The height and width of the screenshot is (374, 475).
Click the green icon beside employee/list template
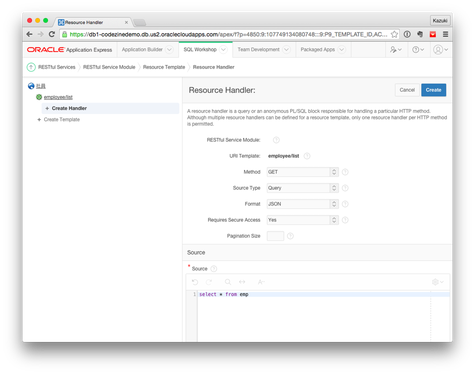[x=39, y=97]
